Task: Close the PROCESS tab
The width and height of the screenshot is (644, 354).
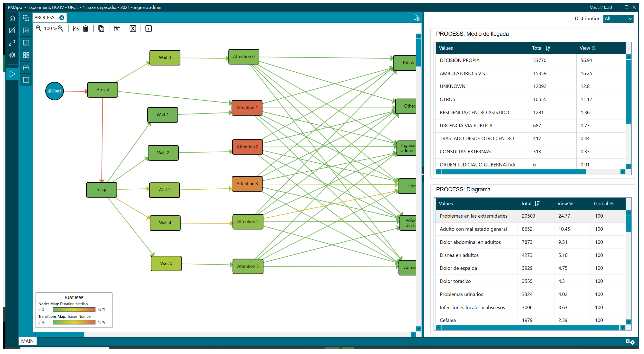Action: tap(62, 17)
